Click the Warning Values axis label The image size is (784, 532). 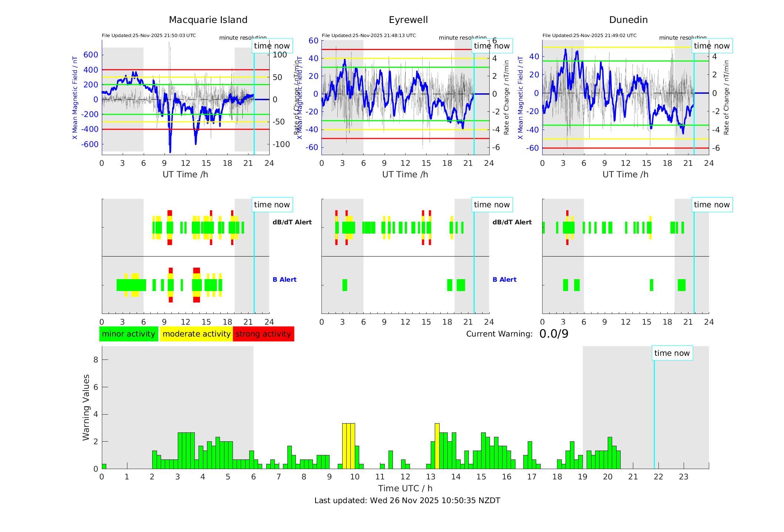[x=86, y=407]
